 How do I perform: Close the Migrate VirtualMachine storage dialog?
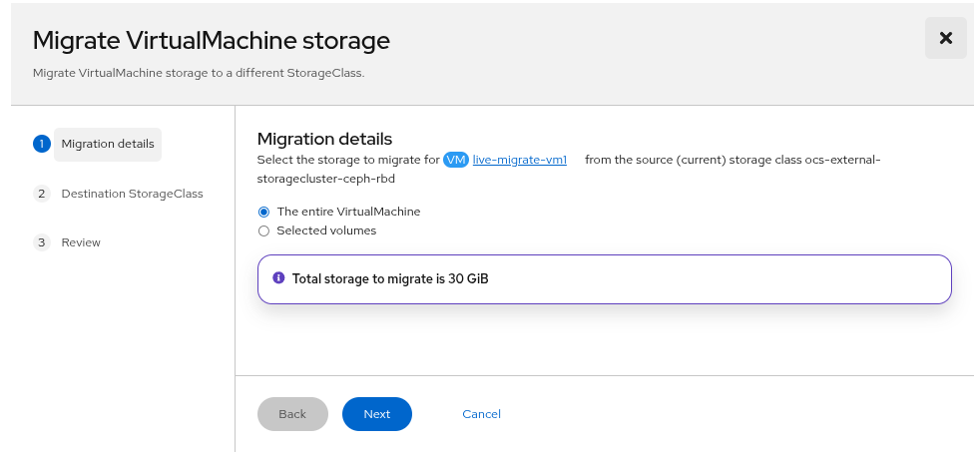pos(945,39)
